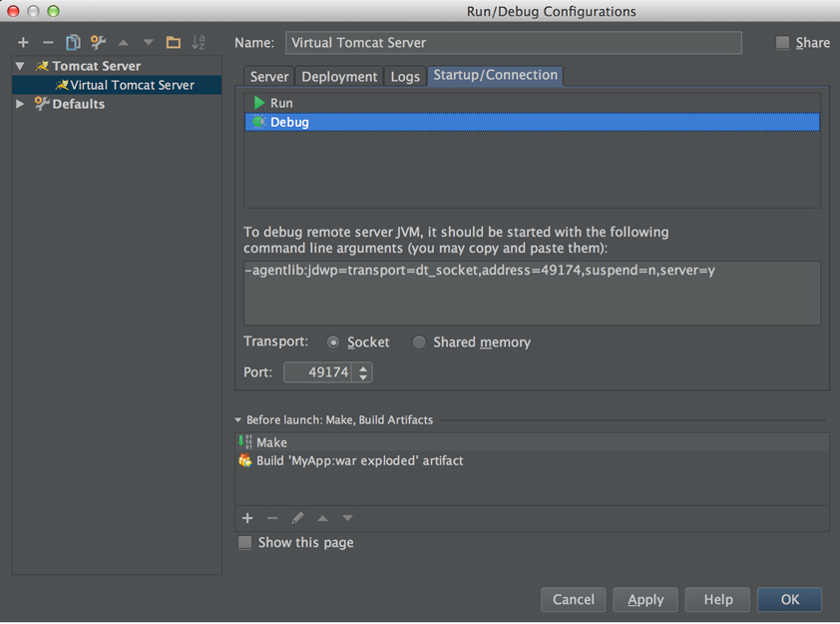Switch to the Server tab

(x=269, y=77)
